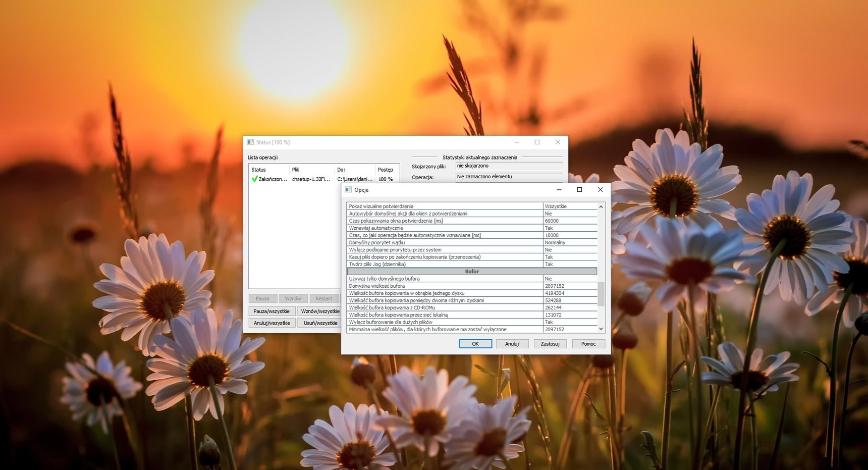This screenshot has height=470, width=868.
Task: Click the 'Do:' column header
Action: coord(355,170)
